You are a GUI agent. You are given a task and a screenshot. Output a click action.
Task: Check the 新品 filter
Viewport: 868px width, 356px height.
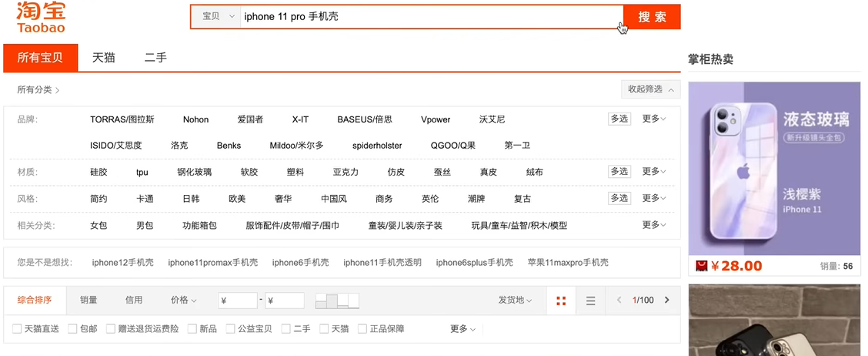[x=192, y=329]
